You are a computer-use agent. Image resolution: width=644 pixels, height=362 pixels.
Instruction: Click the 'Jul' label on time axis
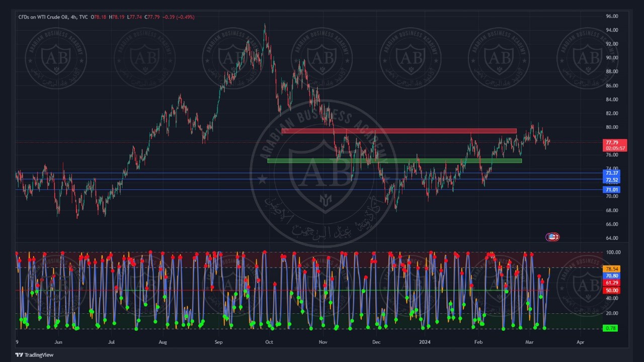point(111,342)
